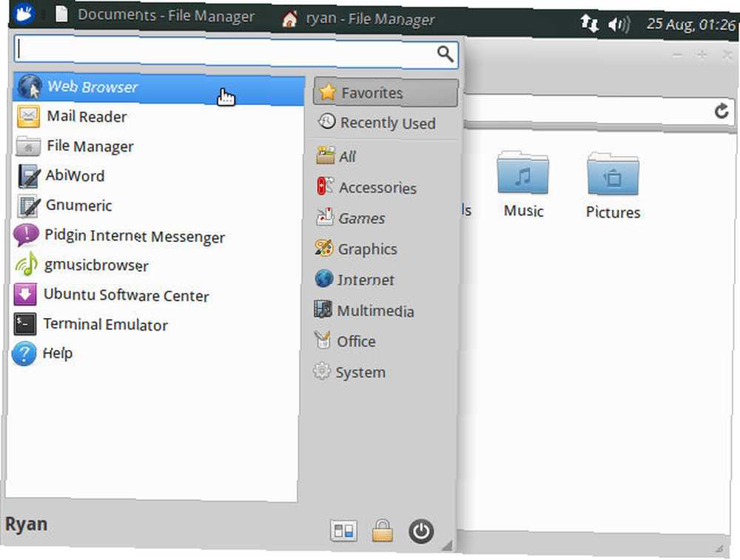
Task: Focus the menu search input field
Action: [236, 52]
